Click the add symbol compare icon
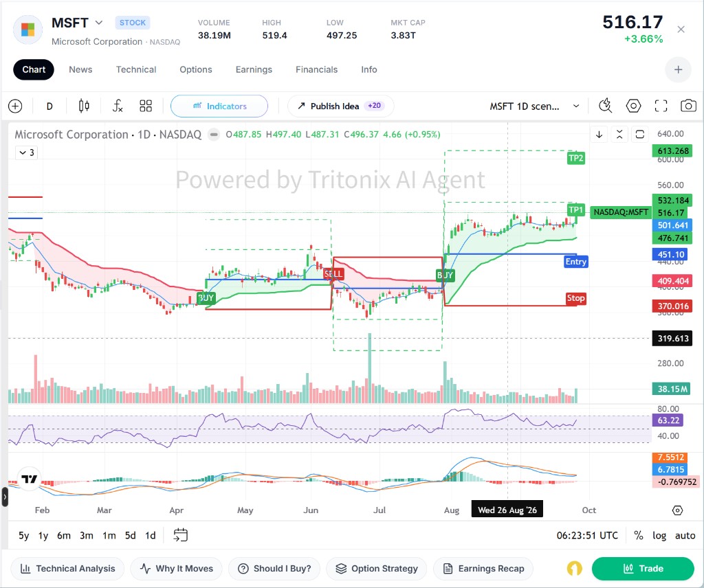 click(x=15, y=106)
